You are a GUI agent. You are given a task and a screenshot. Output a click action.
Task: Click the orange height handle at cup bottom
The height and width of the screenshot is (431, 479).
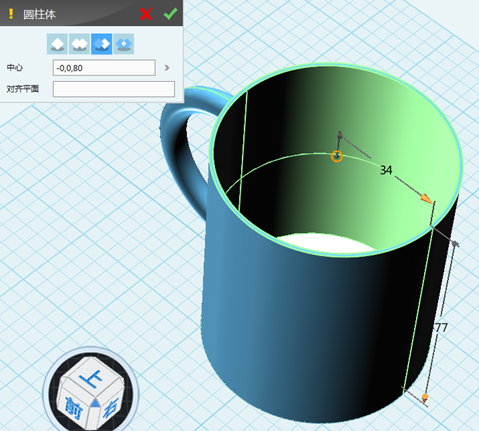pos(425,398)
